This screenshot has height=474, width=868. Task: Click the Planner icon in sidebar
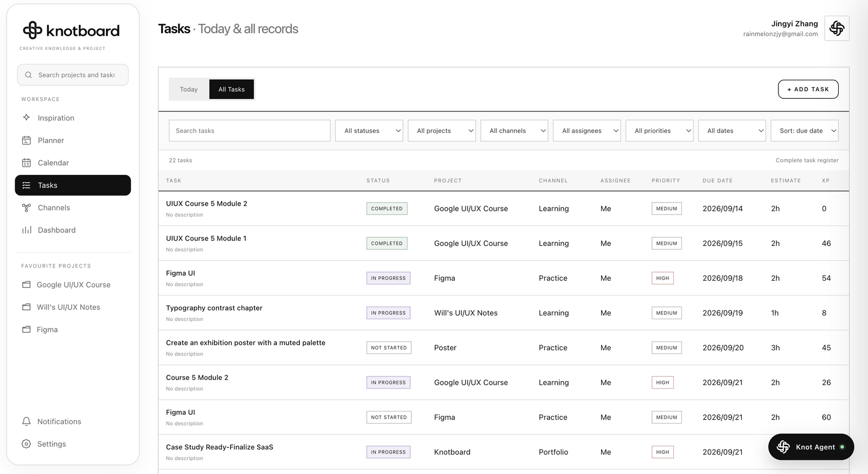(x=26, y=140)
